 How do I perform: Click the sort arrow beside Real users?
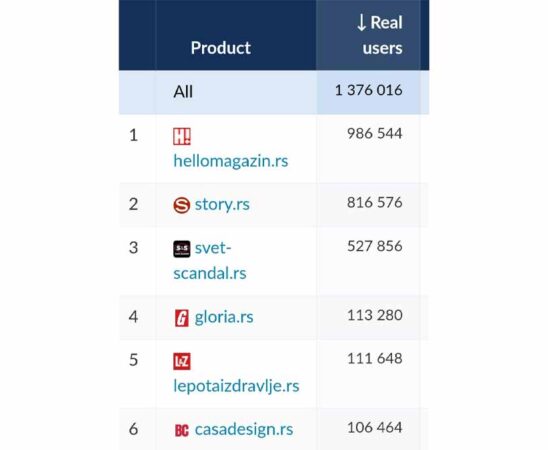point(361,23)
